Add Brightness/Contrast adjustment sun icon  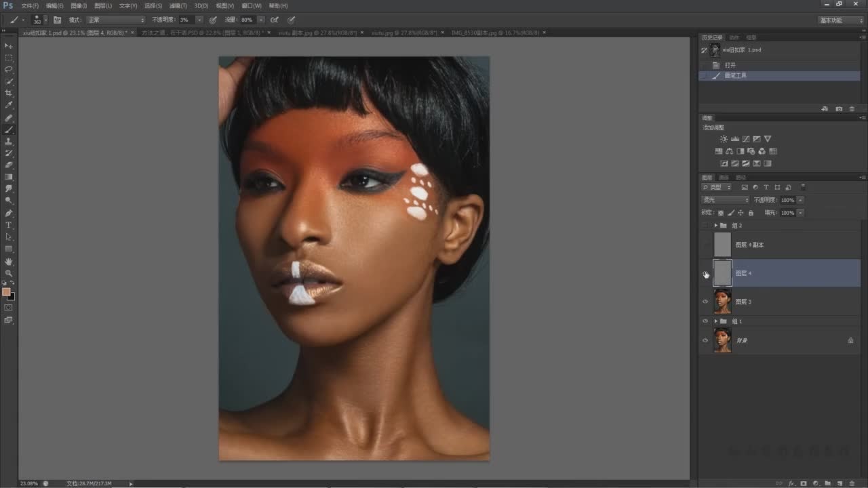724,139
